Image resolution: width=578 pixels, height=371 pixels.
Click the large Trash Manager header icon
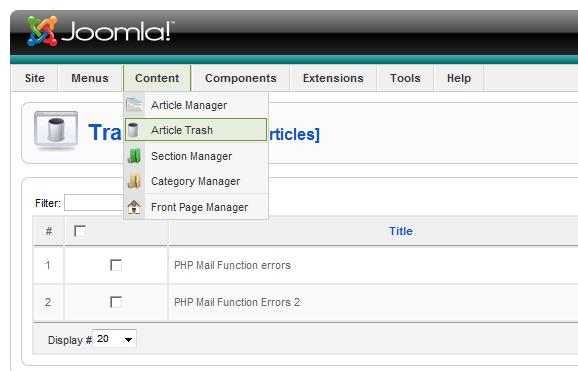click(x=56, y=131)
